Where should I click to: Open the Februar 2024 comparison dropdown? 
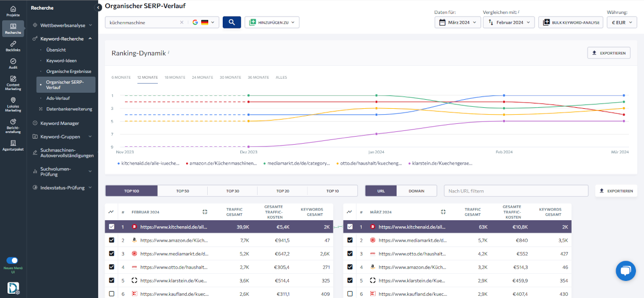(509, 23)
